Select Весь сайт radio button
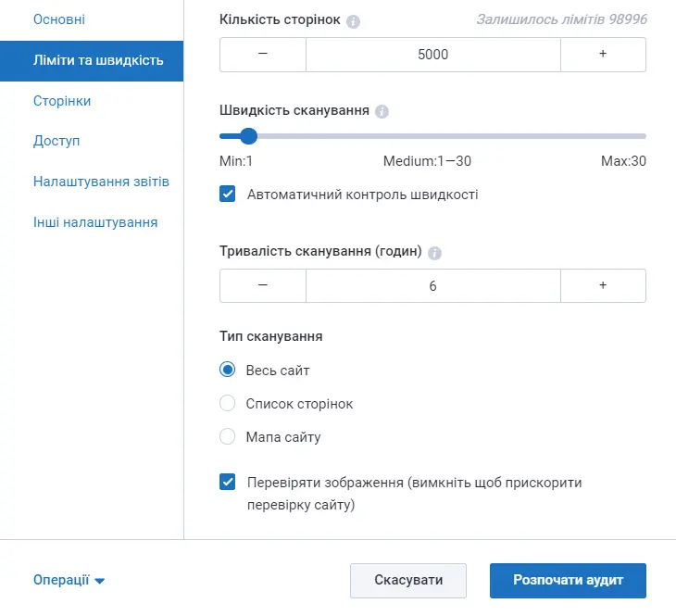676x616 pixels. [x=227, y=370]
